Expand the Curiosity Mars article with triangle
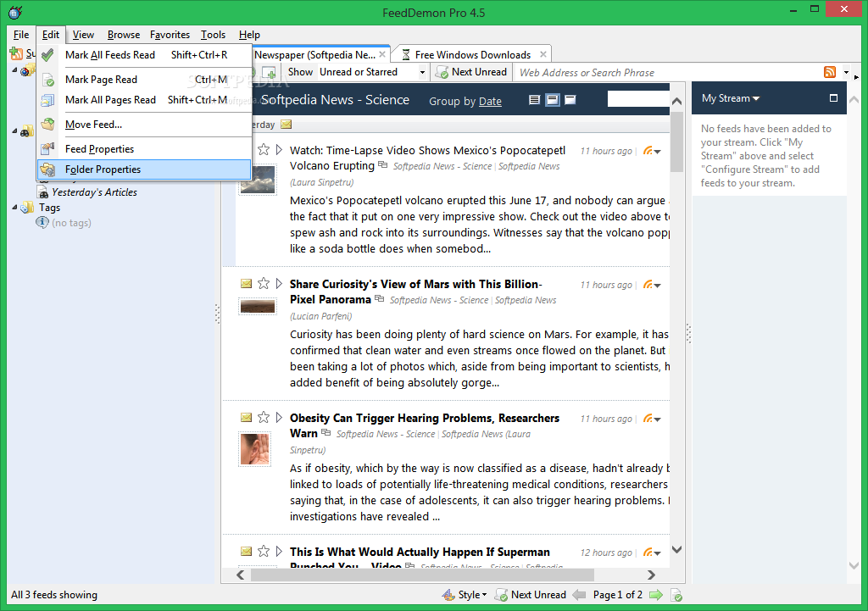This screenshot has width=868, height=611. [x=279, y=283]
